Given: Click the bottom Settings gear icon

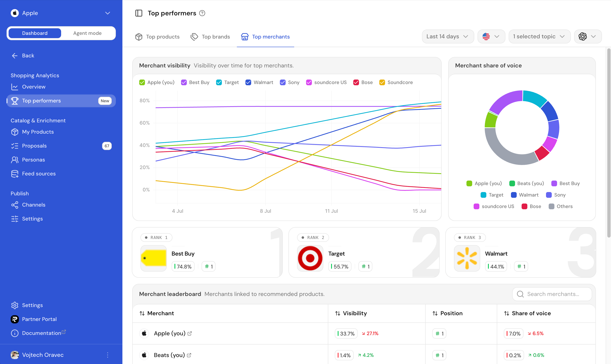Looking at the screenshot, I should tap(15, 305).
